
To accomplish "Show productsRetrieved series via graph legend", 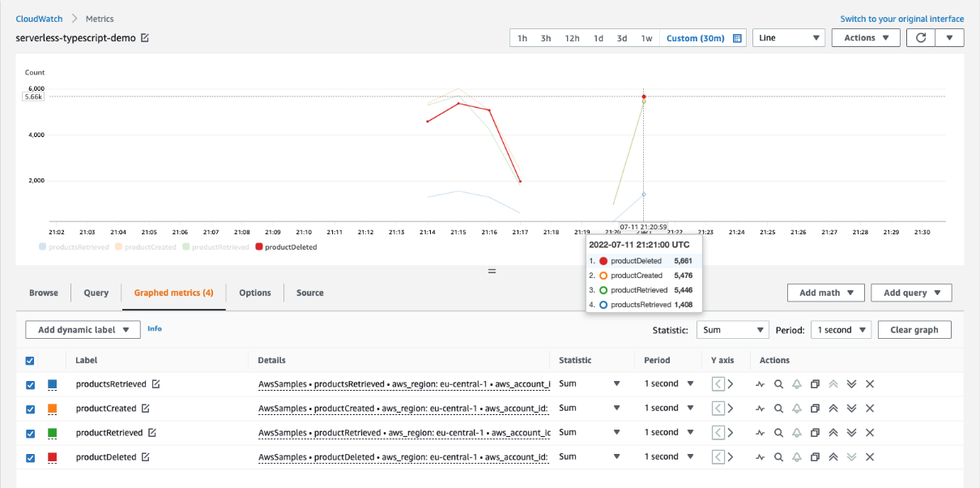I will point(74,247).
